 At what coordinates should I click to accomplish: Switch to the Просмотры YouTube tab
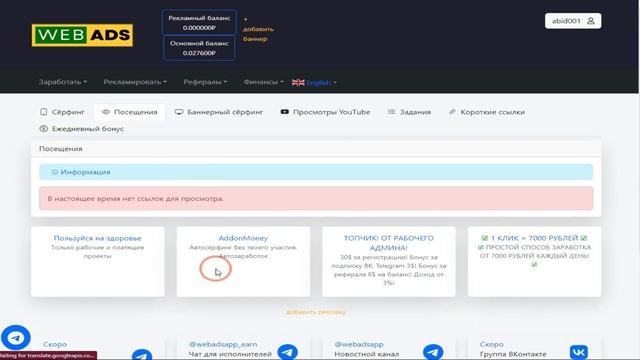(x=325, y=112)
